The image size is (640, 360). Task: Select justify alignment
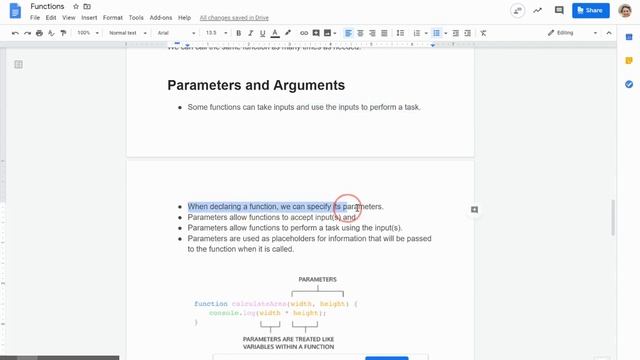384,33
